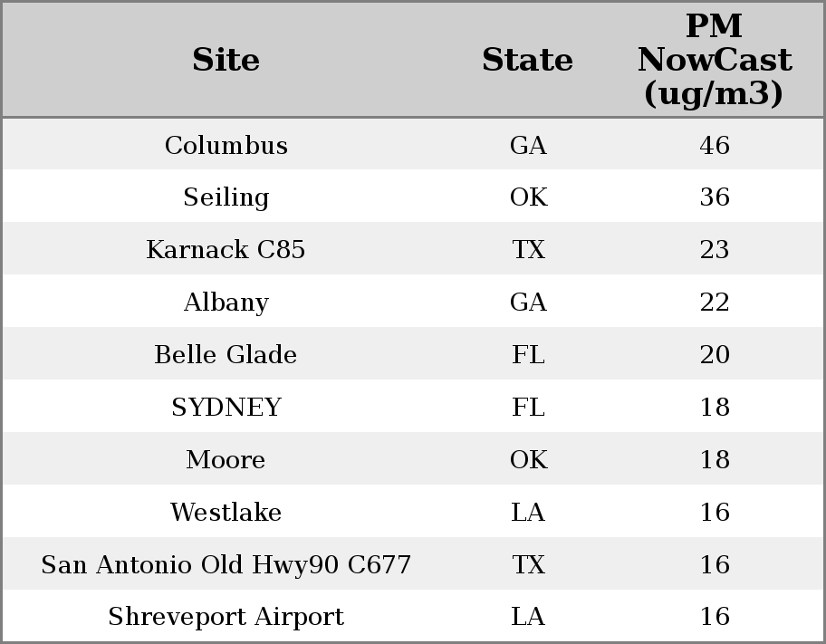This screenshot has width=826, height=644.
Task: Click the Albany site cell
Action: coord(226,302)
